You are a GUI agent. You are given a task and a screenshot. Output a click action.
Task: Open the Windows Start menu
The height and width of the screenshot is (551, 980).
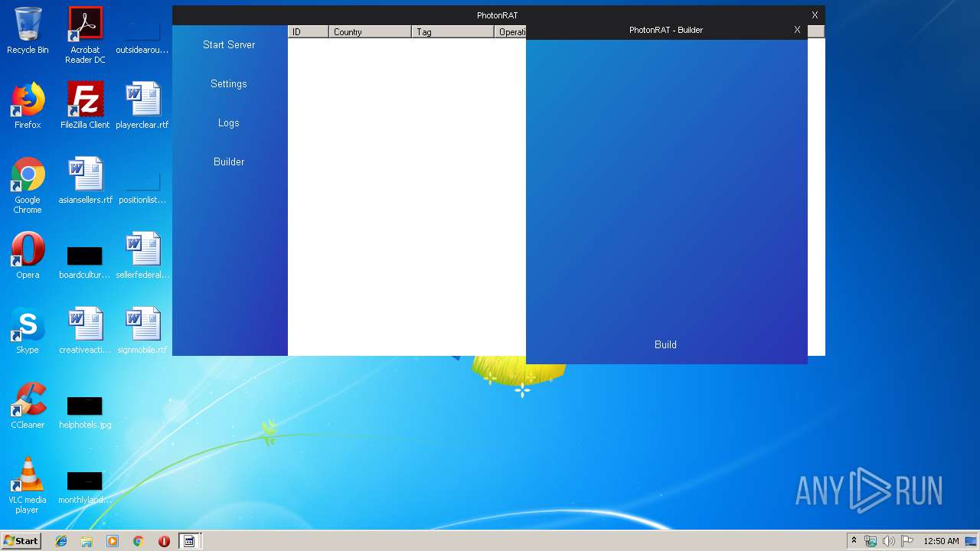(21, 540)
